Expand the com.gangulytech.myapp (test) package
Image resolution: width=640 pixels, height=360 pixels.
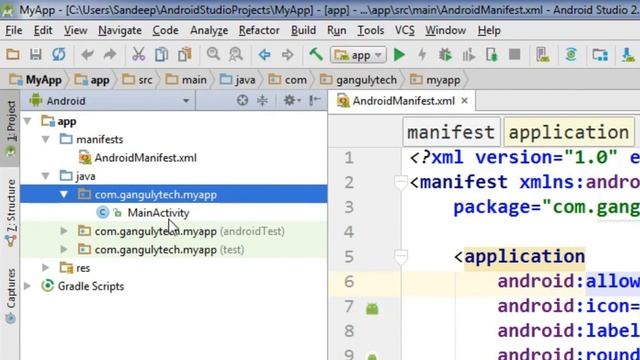click(x=64, y=249)
